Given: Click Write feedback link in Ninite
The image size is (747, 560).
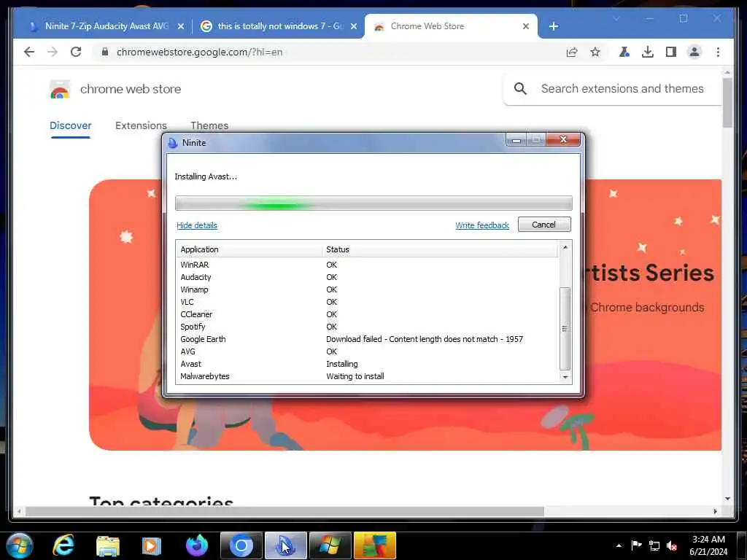Looking at the screenshot, I should pyautogui.click(x=482, y=225).
